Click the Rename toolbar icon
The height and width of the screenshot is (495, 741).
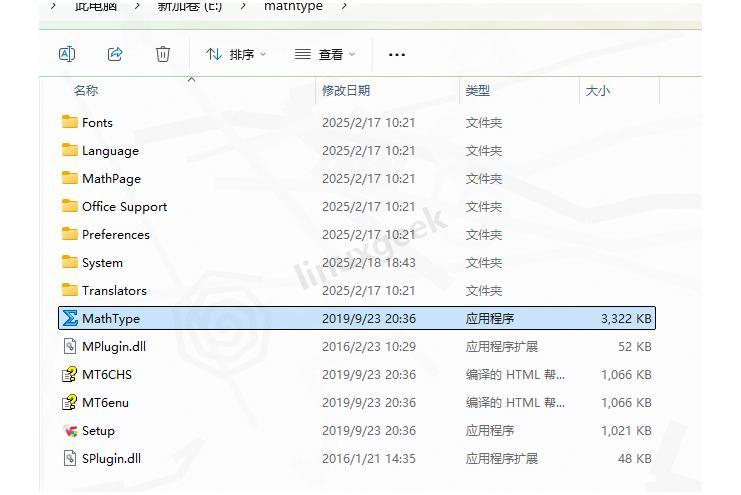click(67, 54)
